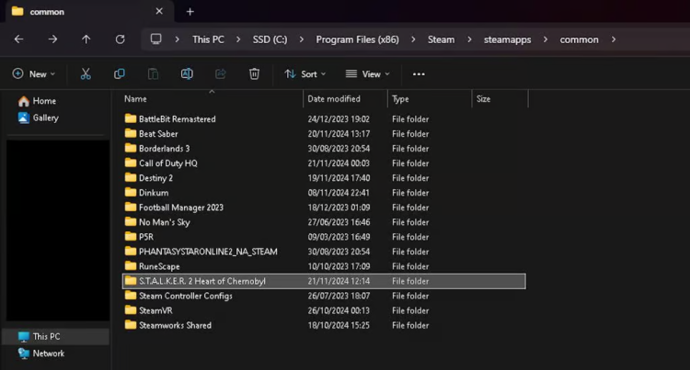Cut the selected item using scissors icon
The width and height of the screenshot is (690, 370).
[85, 74]
